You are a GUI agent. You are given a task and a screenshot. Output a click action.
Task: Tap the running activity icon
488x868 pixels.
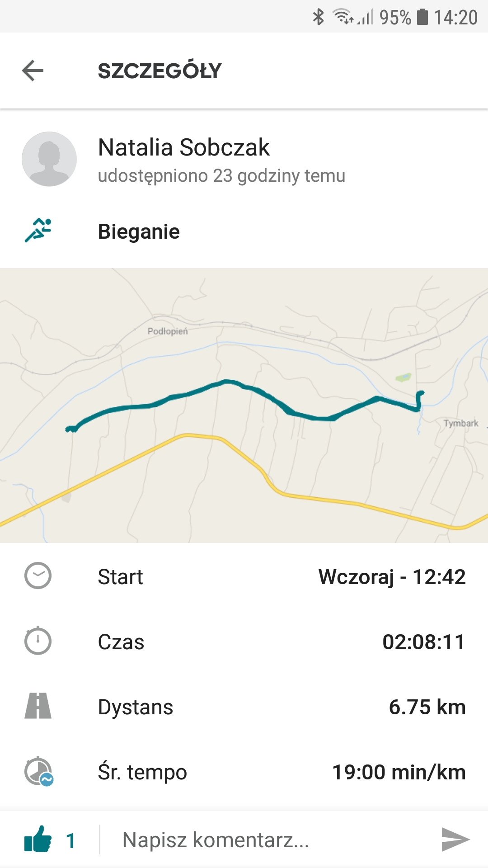coord(38,231)
